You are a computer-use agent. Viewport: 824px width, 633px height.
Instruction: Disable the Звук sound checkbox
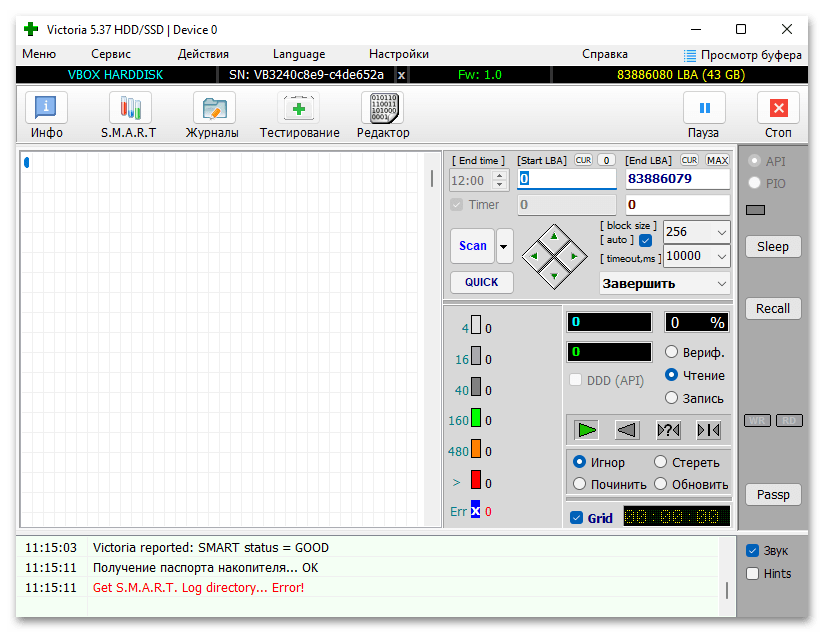tap(753, 551)
